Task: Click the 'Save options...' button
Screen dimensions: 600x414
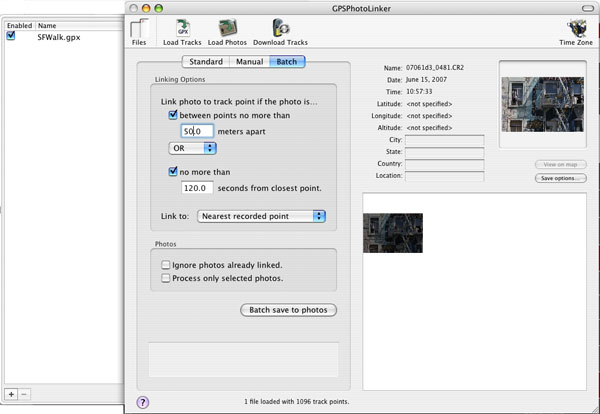Action: click(x=561, y=178)
